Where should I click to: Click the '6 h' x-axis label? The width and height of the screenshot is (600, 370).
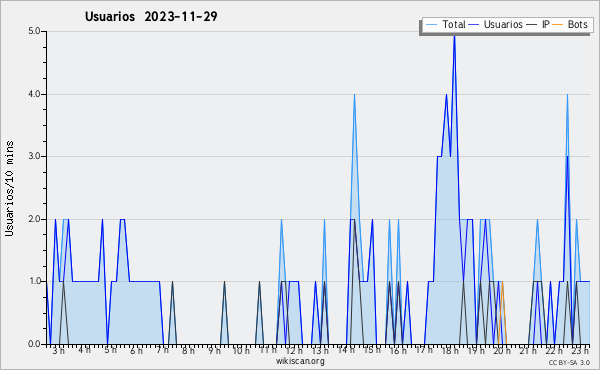pyautogui.click(x=136, y=350)
